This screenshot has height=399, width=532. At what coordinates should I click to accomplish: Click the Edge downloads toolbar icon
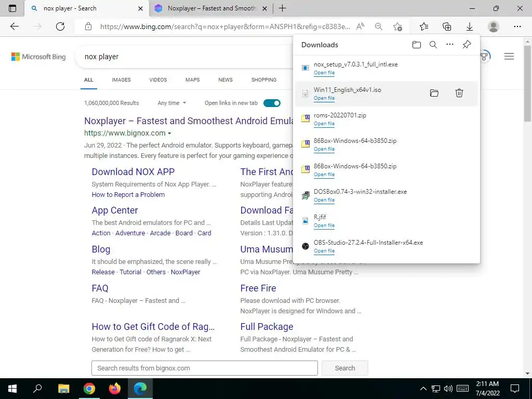point(470,26)
